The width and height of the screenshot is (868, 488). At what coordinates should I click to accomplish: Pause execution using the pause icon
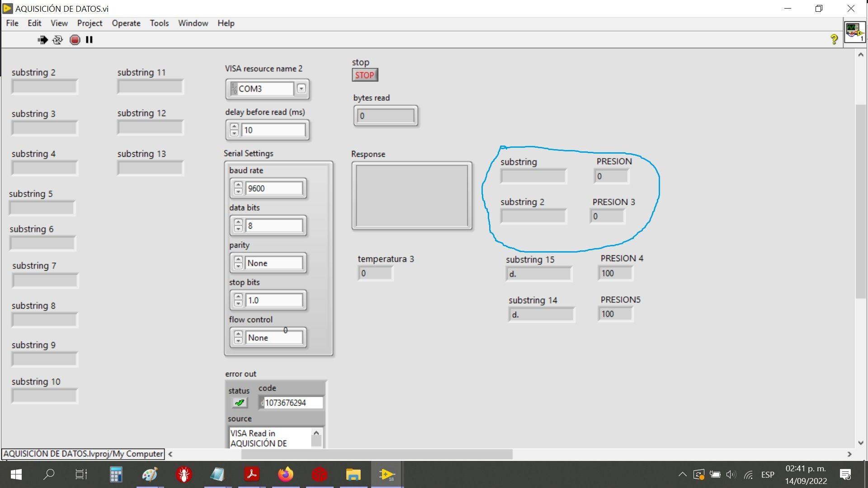pos(89,40)
